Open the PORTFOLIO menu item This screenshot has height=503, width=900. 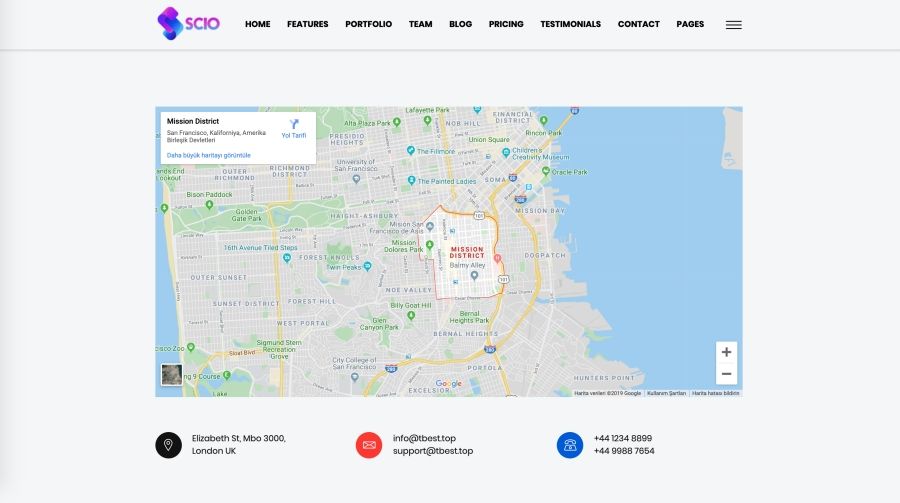368,24
